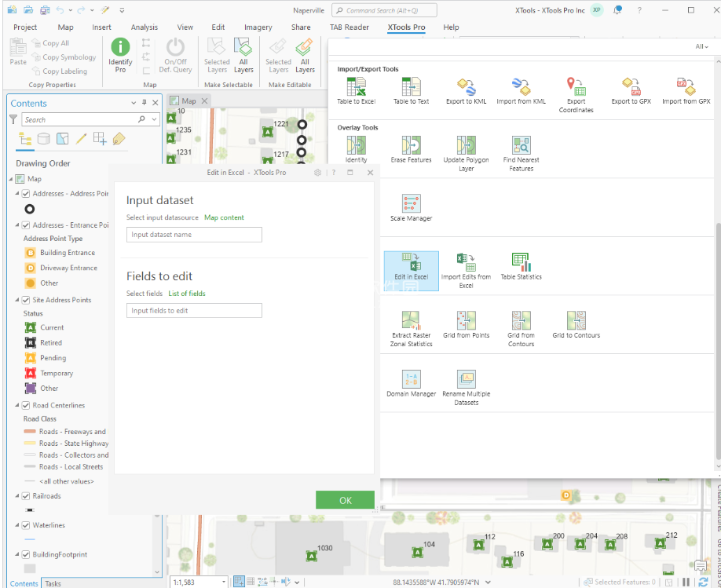Launch the Table to Text tool

(411, 91)
